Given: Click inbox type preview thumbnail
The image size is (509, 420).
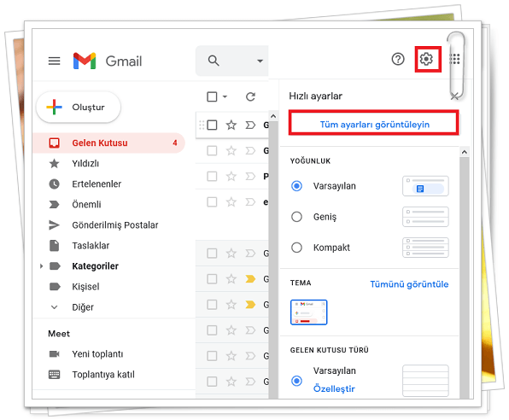Looking at the screenshot, I should (425, 381).
